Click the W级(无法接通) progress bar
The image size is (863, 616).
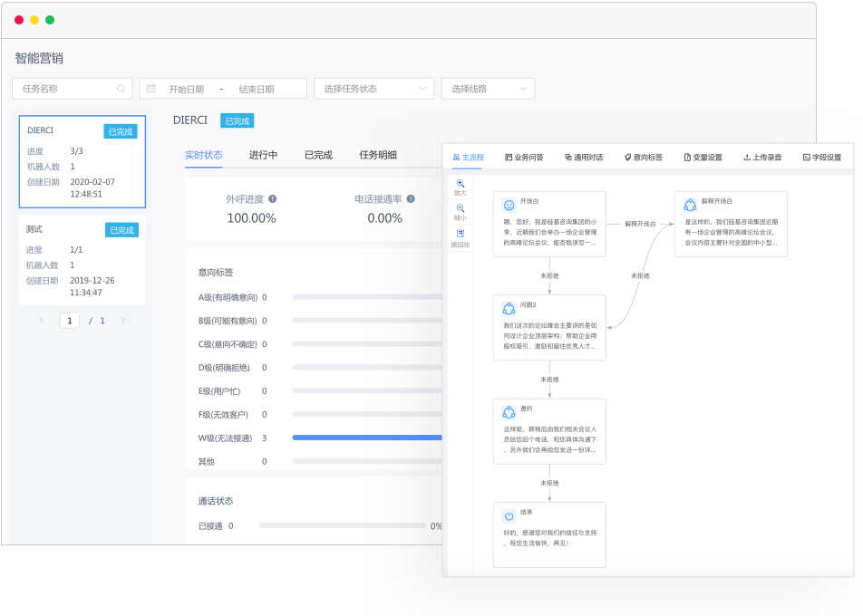click(367, 438)
